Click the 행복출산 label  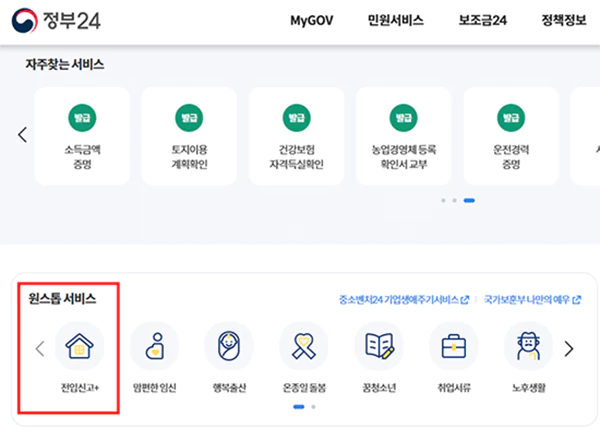click(229, 388)
